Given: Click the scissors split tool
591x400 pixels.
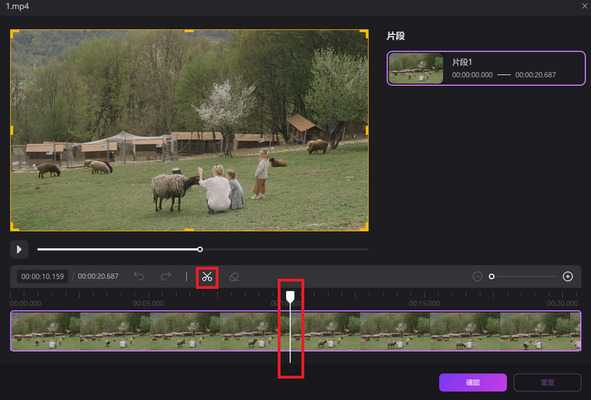Looking at the screenshot, I should click(207, 277).
